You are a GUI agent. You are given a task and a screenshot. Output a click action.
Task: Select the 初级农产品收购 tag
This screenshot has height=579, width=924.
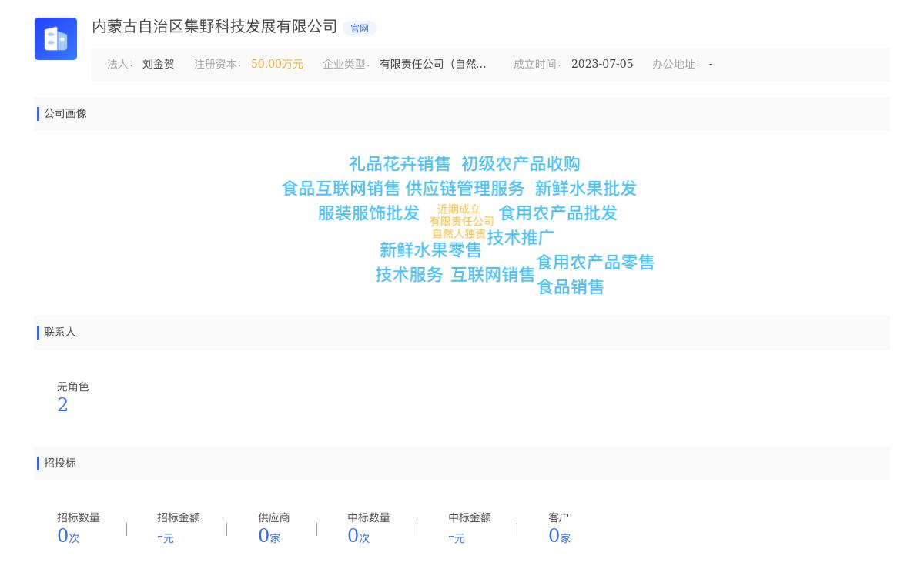[521, 164]
